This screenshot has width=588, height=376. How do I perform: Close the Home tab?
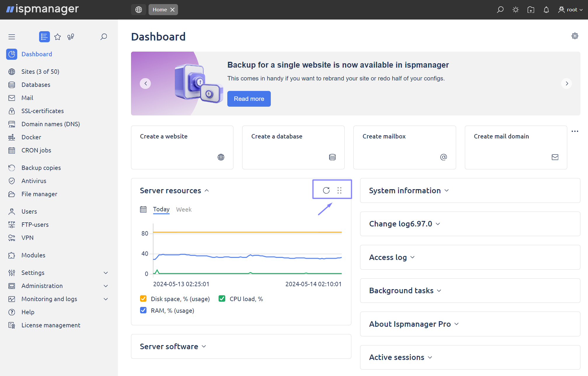tap(172, 10)
